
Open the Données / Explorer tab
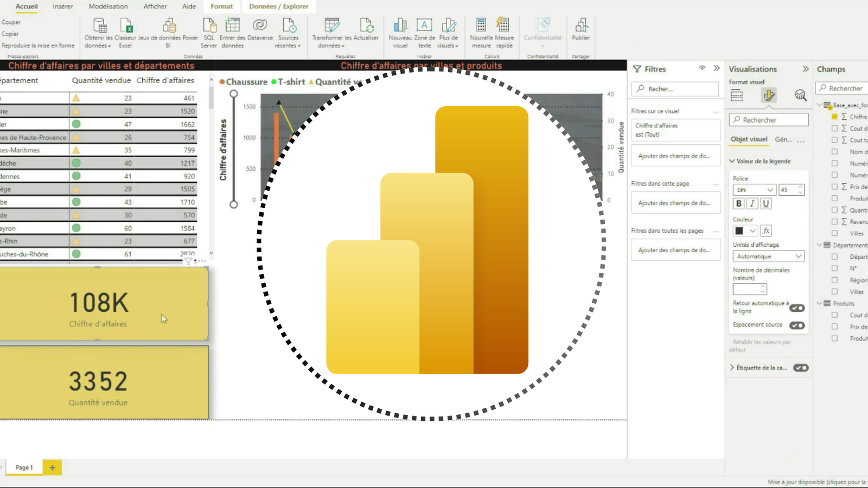coord(278,7)
